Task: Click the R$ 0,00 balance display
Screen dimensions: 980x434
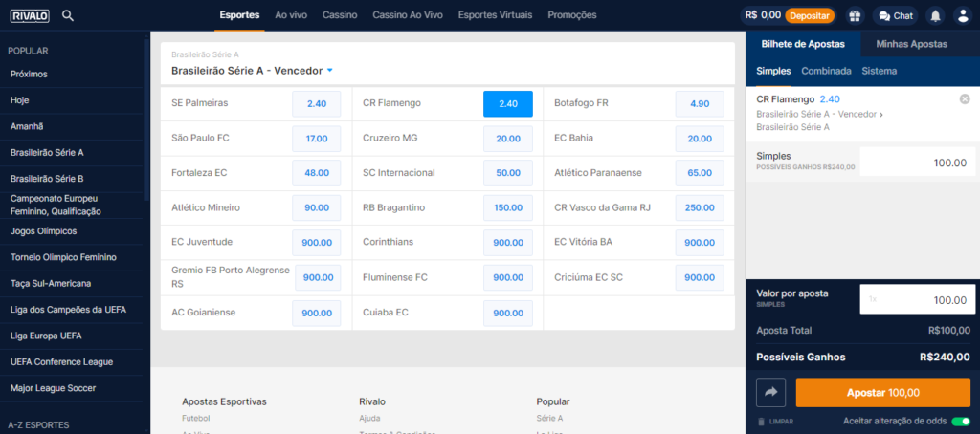Action: click(x=764, y=15)
